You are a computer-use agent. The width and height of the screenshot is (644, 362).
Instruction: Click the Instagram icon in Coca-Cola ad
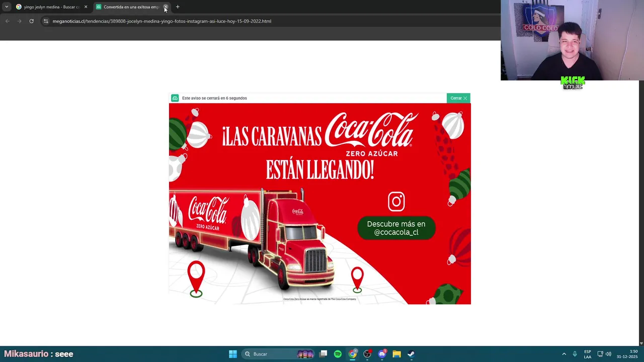tap(396, 202)
